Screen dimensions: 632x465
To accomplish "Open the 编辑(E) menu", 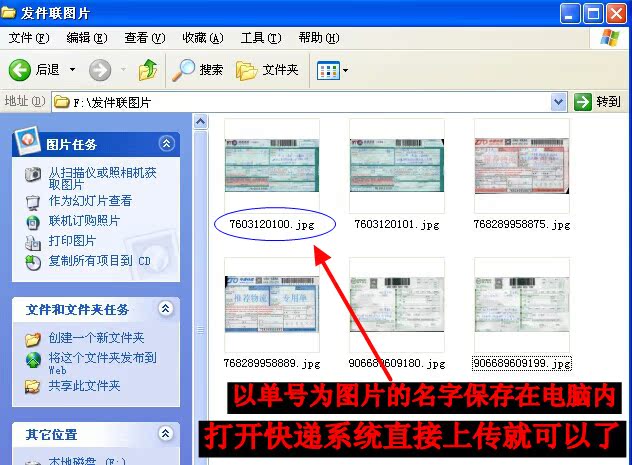I will 87,38.
